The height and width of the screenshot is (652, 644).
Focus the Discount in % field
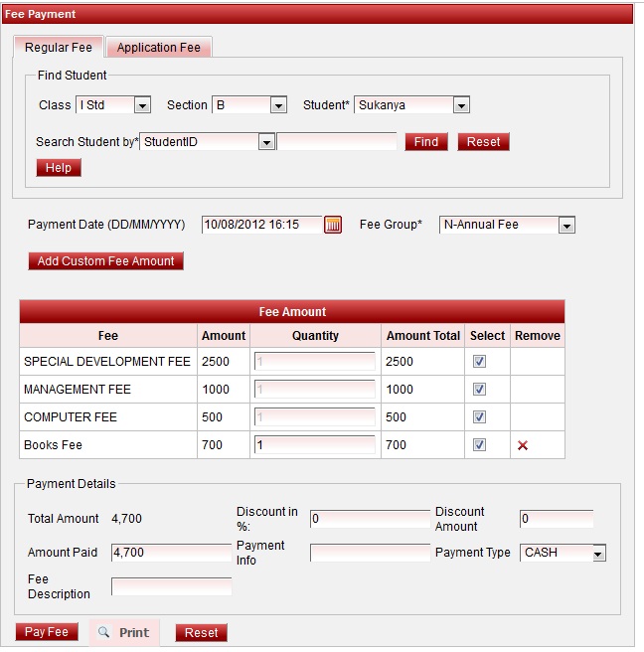[370, 518]
